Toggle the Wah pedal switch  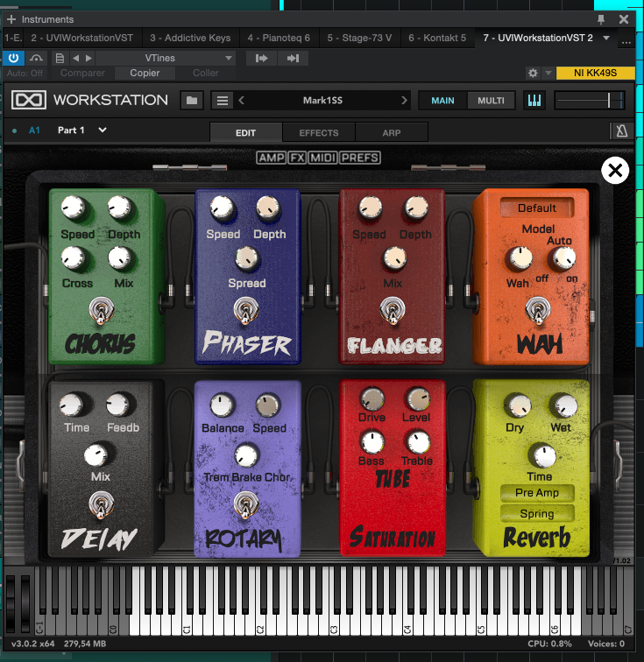click(537, 311)
